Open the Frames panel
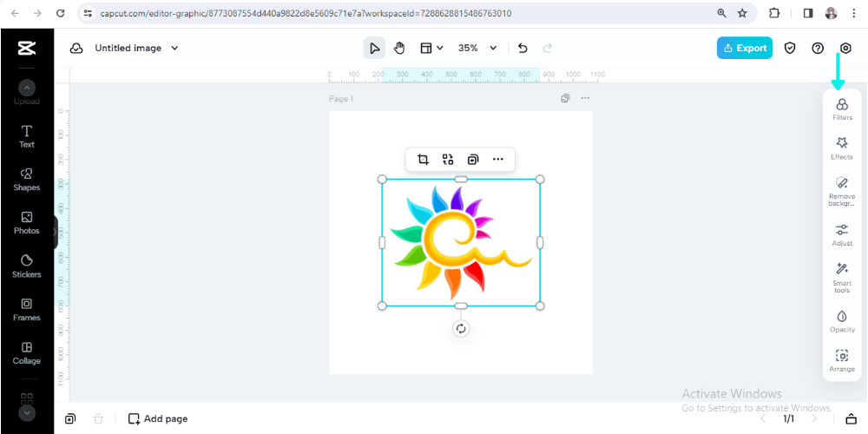868x434 pixels. click(x=27, y=310)
